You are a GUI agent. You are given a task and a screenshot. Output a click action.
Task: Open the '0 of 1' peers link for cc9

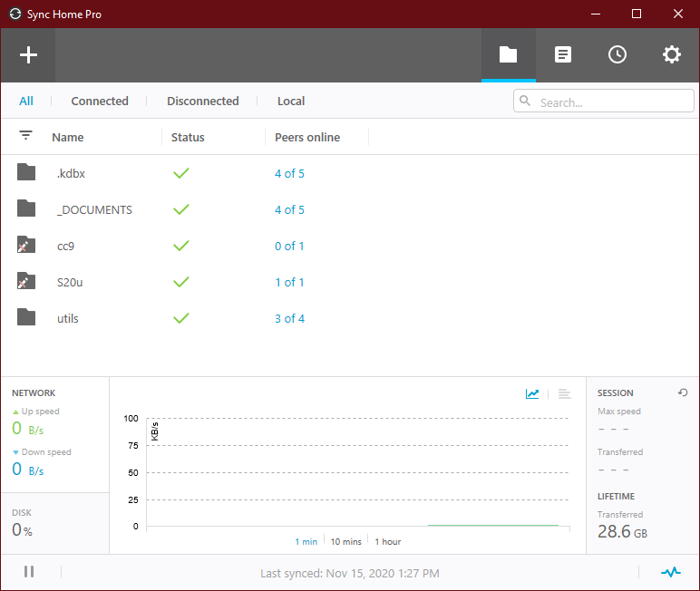click(x=290, y=246)
